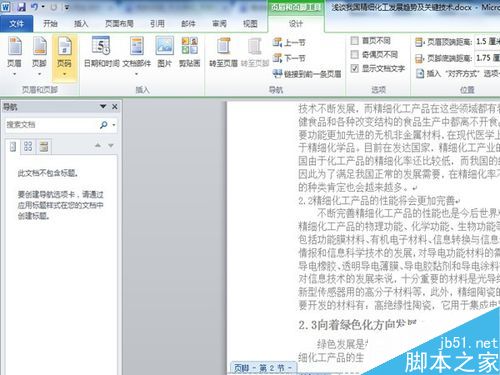
Task: Open the Page Number (页码) menu
Action: (x=64, y=57)
